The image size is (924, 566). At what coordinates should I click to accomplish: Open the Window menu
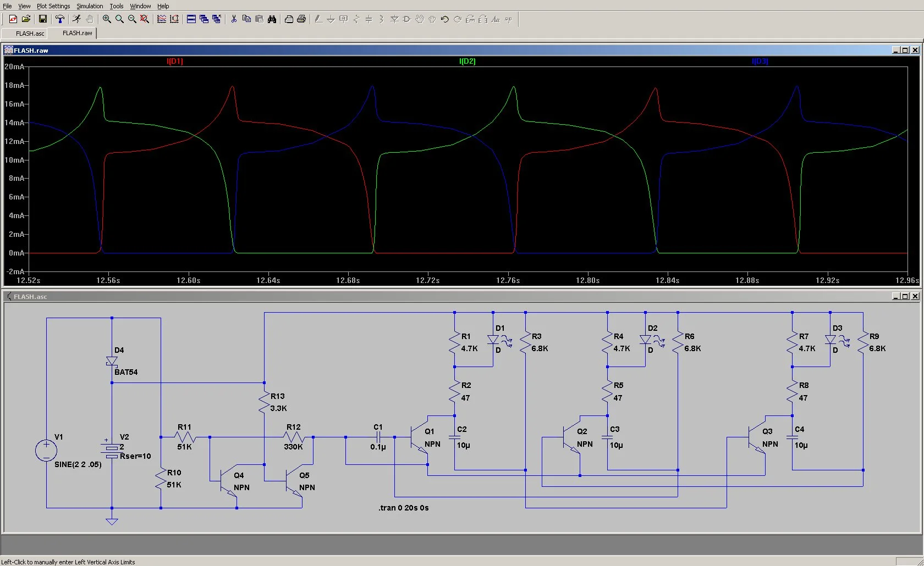point(140,6)
